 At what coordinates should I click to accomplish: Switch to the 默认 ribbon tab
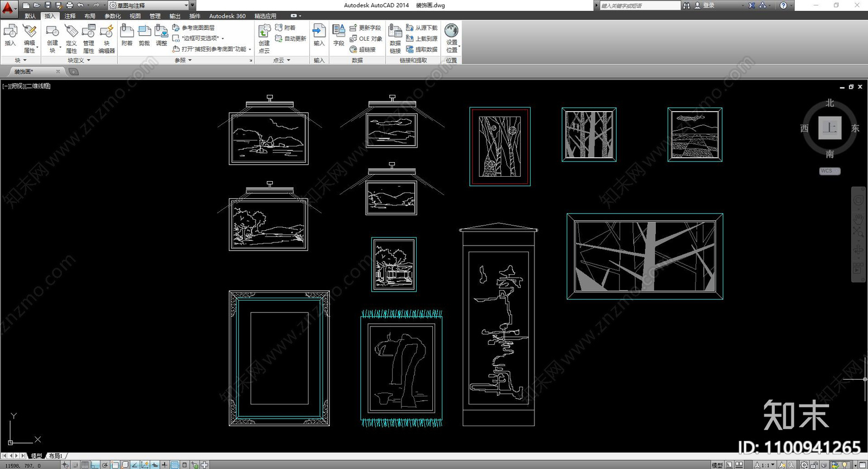(x=30, y=16)
